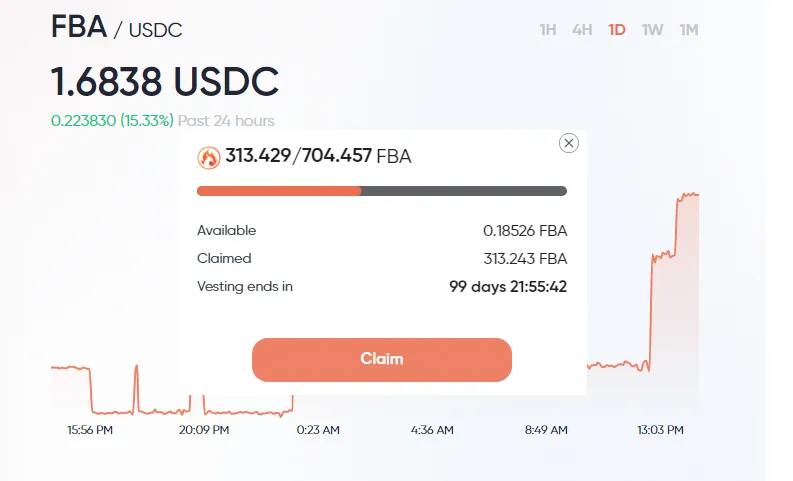Select the 1D timeframe tab
The height and width of the screenshot is (481, 793).
(617, 30)
